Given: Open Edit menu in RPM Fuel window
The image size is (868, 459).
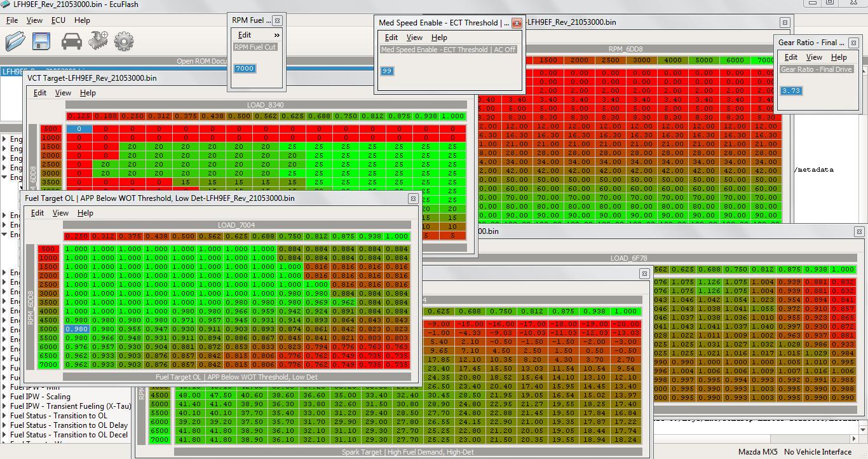Looking at the screenshot, I should (x=245, y=35).
